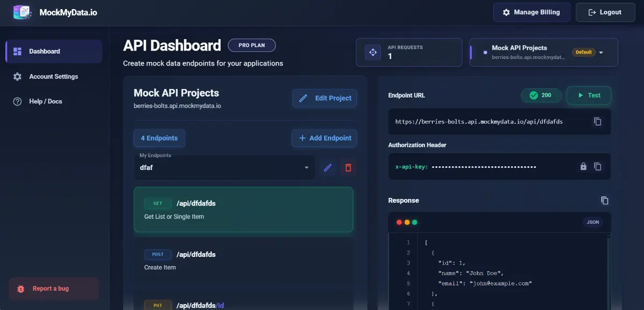Click the API Requests counter icon
Screen dimensions: 644x310
click(372, 52)
